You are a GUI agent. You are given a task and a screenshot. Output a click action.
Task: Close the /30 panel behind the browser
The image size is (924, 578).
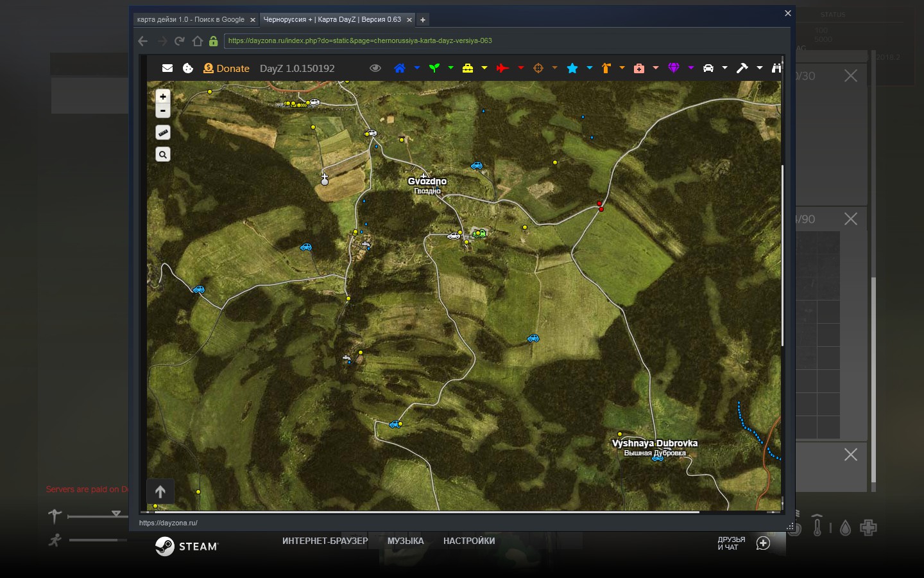tap(851, 76)
